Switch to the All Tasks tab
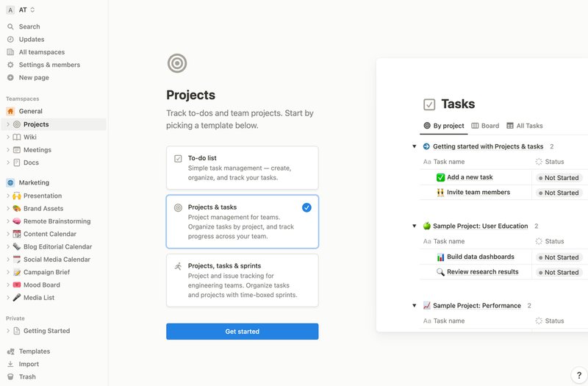The height and width of the screenshot is (386, 588). click(525, 126)
